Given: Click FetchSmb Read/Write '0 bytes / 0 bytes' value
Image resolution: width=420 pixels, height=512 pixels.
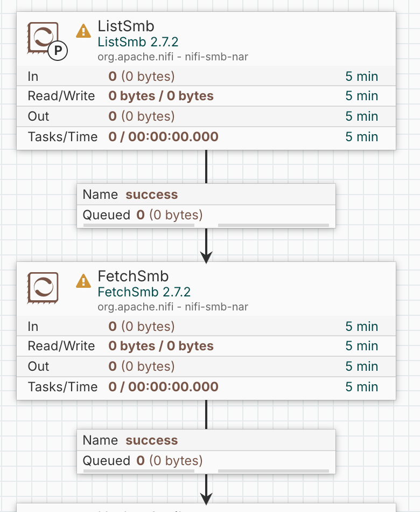Looking at the screenshot, I should click(x=161, y=346).
